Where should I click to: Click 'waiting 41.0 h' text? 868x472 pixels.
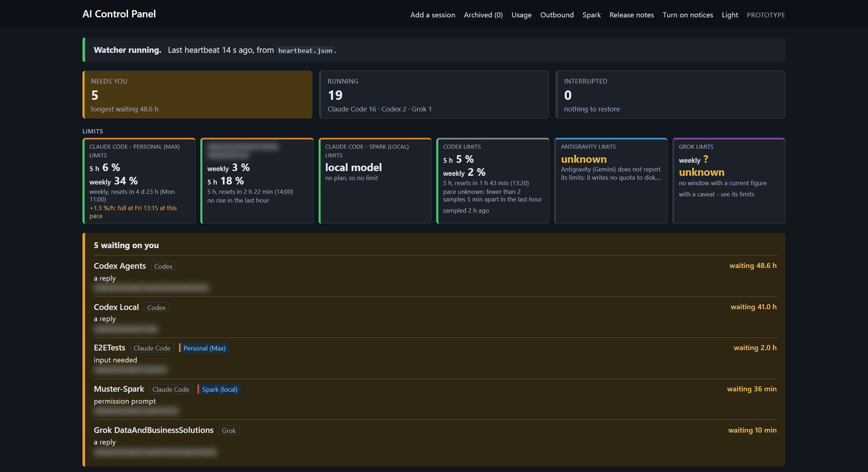pyautogui.click(x=753, y=307)
